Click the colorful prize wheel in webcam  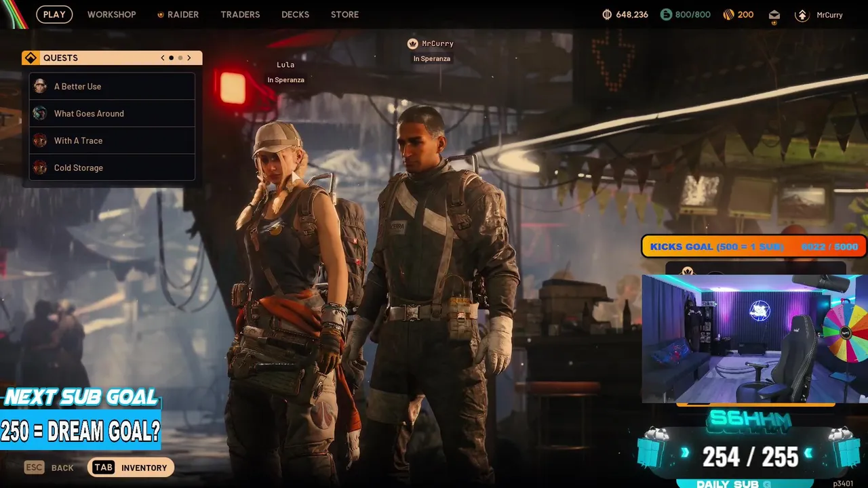click(846, 332)
